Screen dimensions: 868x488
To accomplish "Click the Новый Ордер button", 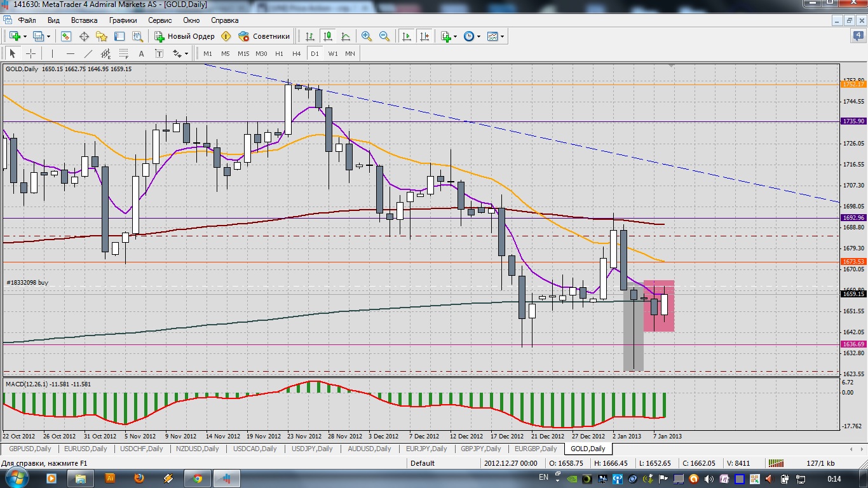I will coord(184,36).
